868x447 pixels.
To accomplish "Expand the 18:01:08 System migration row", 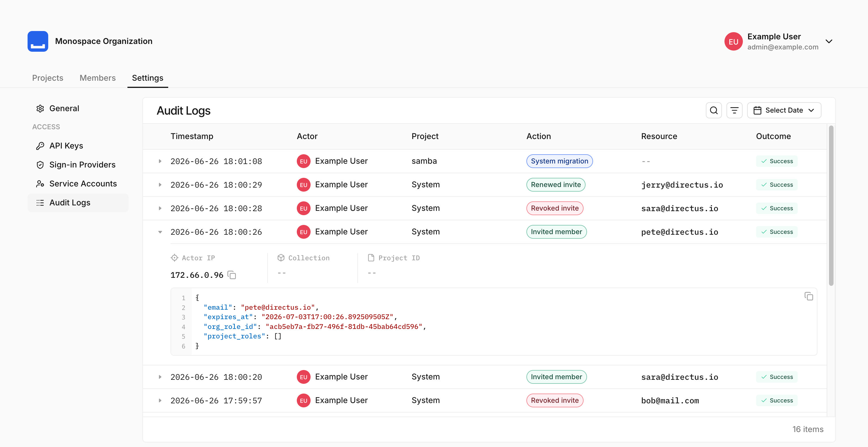I will [160, 161].
